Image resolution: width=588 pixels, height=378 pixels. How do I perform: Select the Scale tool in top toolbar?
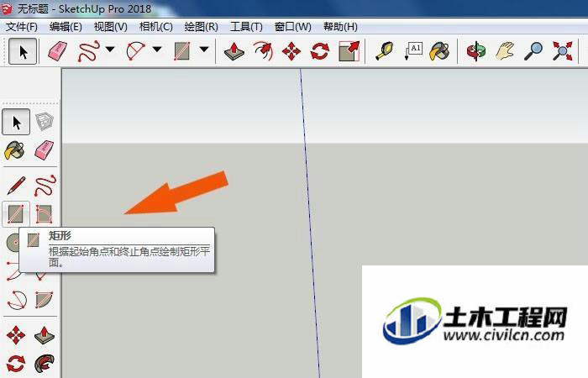(x=349, y=51)
